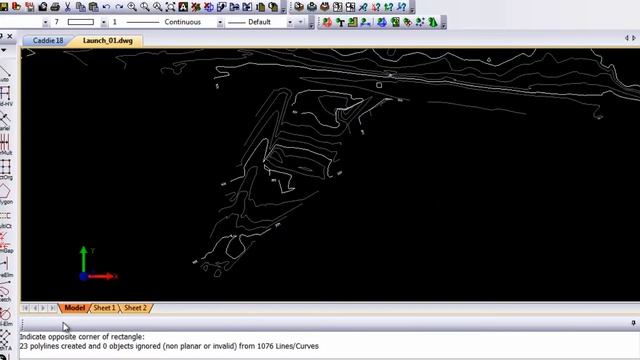The image size is (640, 360).
Task: Click the green query icon
Action: (389, 7)
